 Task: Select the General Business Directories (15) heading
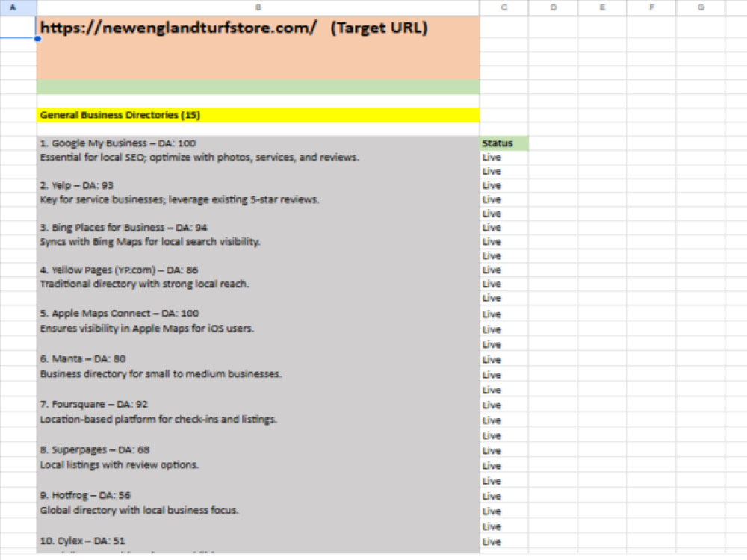258,115
